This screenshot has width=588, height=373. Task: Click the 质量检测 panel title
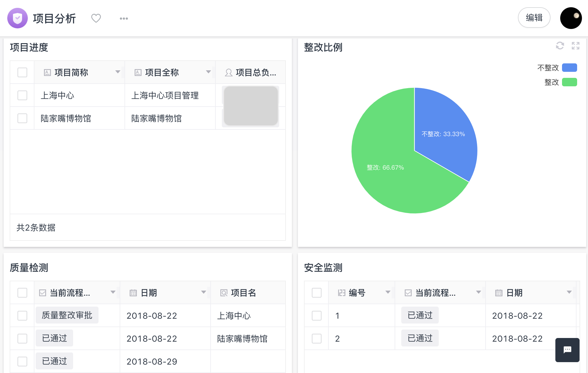pos(29,268)
